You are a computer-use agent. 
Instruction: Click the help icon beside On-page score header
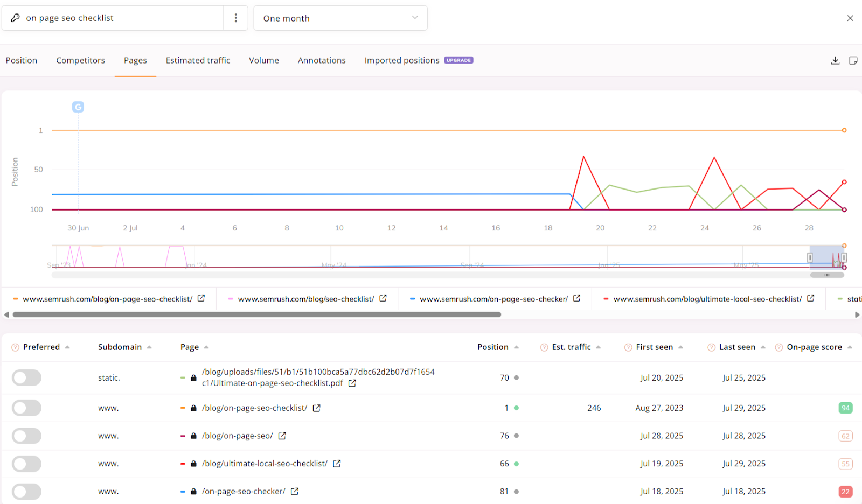(x=778, y=347)
